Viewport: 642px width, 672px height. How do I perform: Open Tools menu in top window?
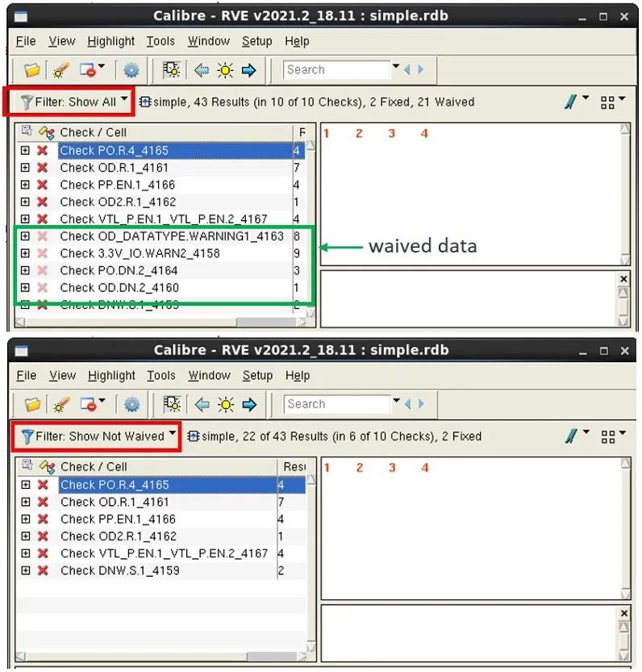pos(160,41)
